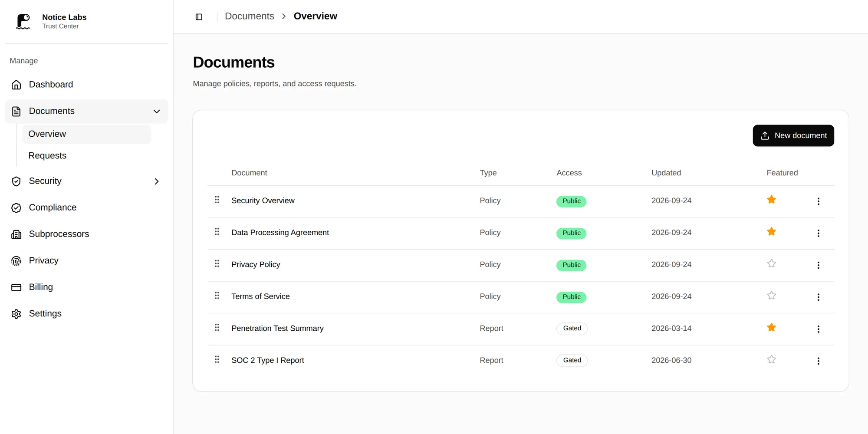Click the 2026-03-14 updated date
868x434 pixels.
click(x=671, y=329)
